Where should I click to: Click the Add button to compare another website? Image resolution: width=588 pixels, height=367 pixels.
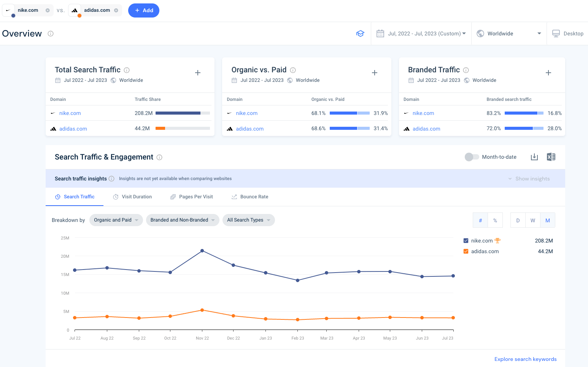(143, 10)
